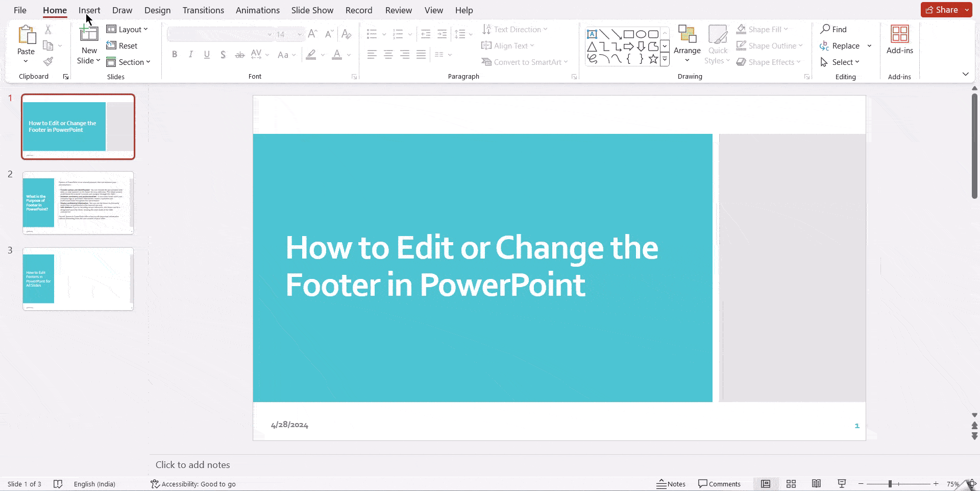Click the New Slide icon
980x491 pixels.
[x=89, y=34]
